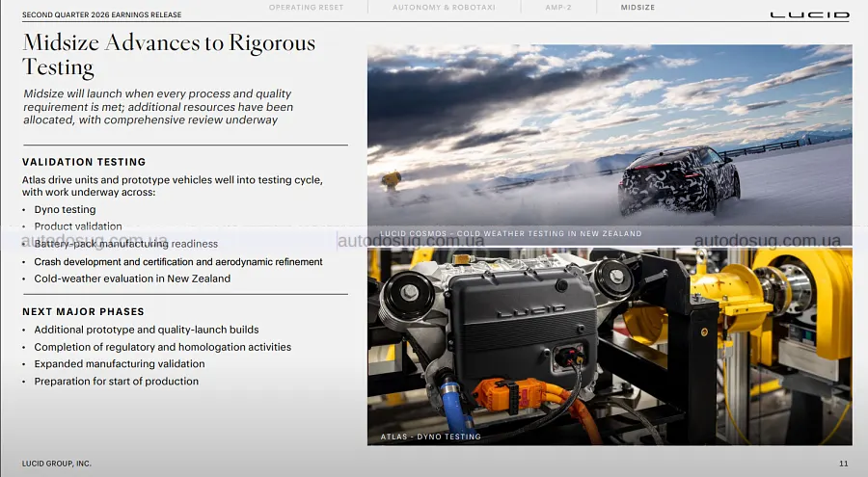Select the Operating Reset section tab
Screen dimensions: 868x477
coord(306,7)
